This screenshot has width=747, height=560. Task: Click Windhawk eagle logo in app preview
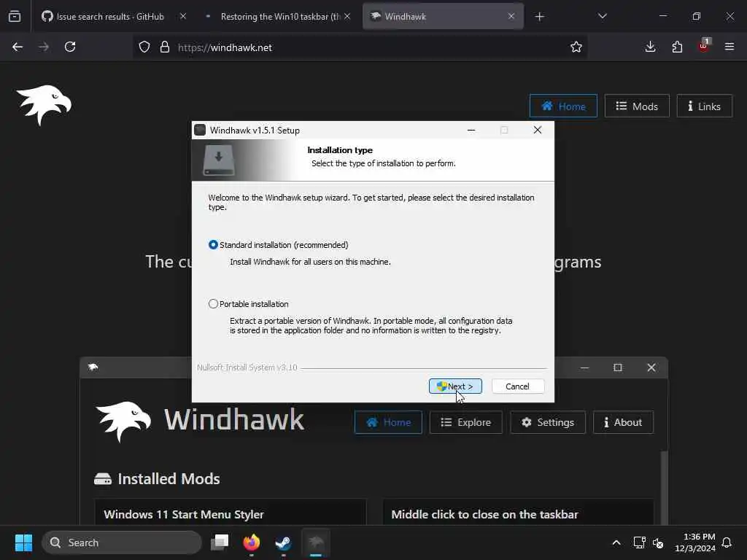(x=124, y=421)
